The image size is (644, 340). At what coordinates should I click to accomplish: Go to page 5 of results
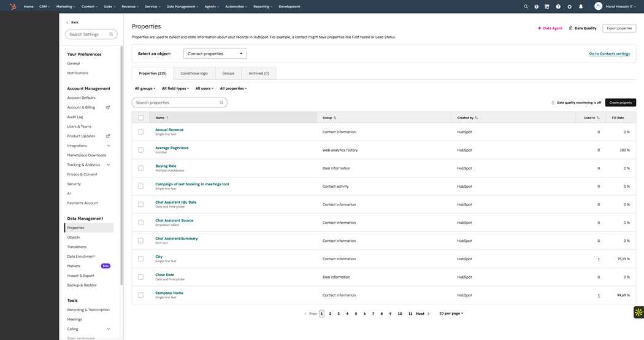[x=356, y=314]
